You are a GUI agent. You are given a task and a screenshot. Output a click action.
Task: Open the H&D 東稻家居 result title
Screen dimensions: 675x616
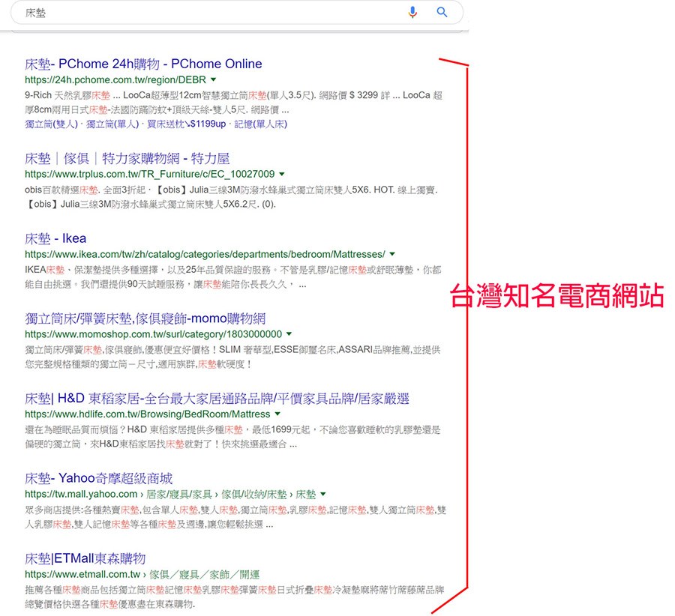[217, 398]
